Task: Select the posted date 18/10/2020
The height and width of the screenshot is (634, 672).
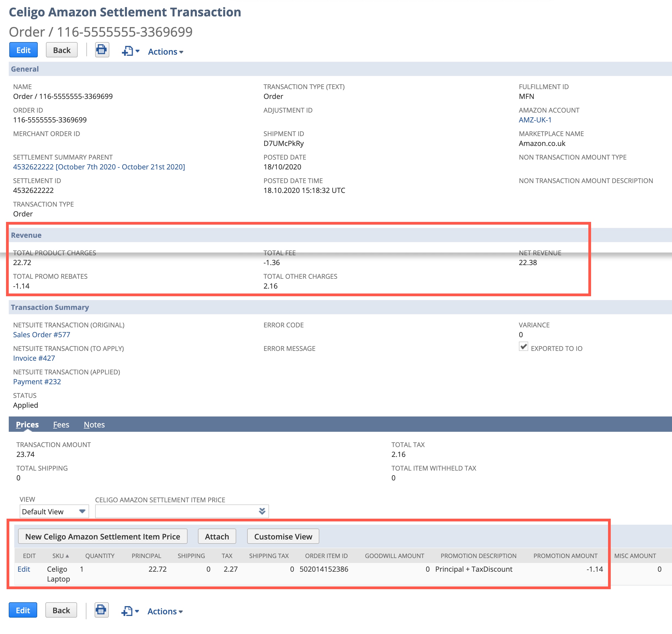Action: point(282,167)
